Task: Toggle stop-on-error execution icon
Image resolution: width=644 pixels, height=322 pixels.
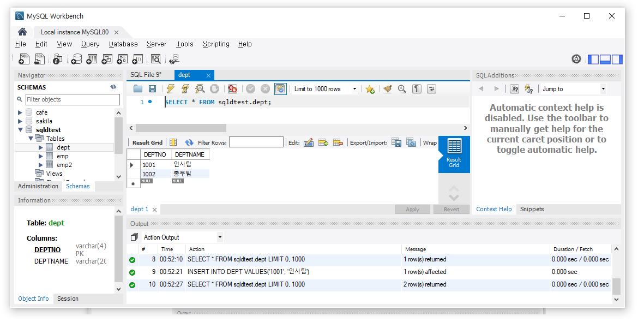Action: pos(232,89)
